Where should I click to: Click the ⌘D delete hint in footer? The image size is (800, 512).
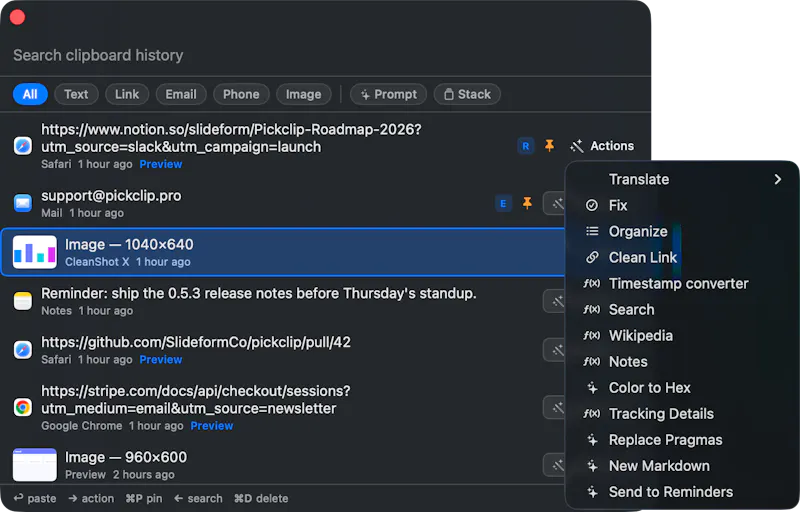pos(261,498)
